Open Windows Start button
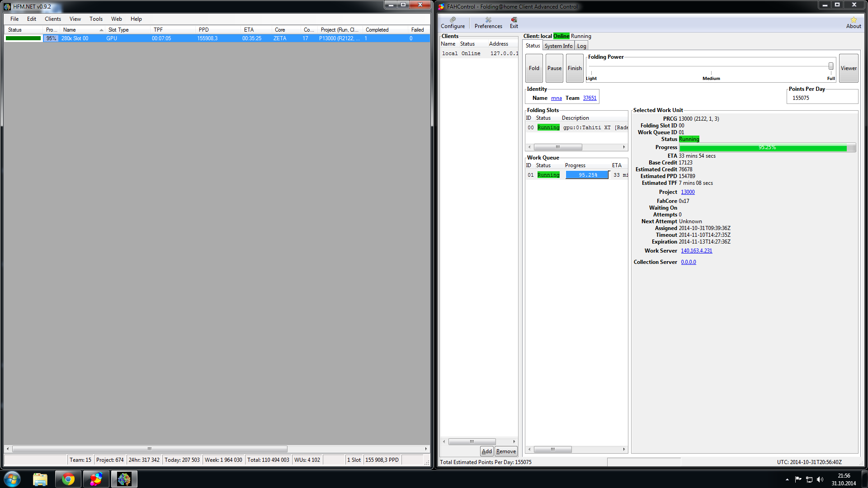 tap(12, 479)
